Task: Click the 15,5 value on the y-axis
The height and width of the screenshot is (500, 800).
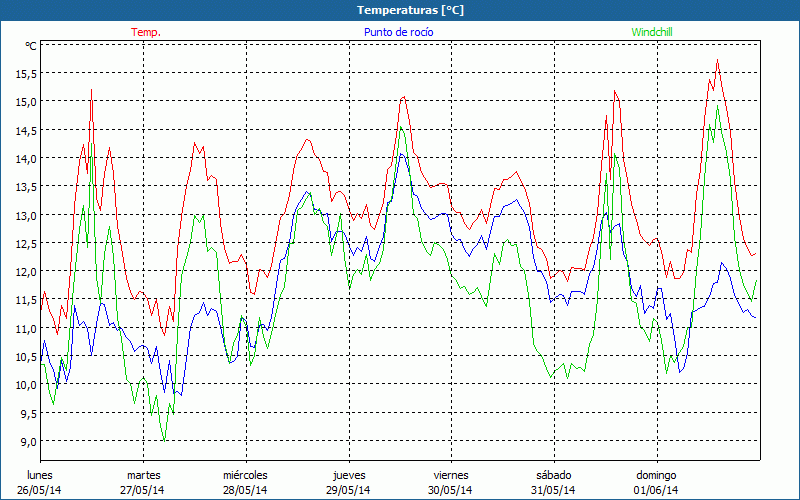Action: point(24,73)
